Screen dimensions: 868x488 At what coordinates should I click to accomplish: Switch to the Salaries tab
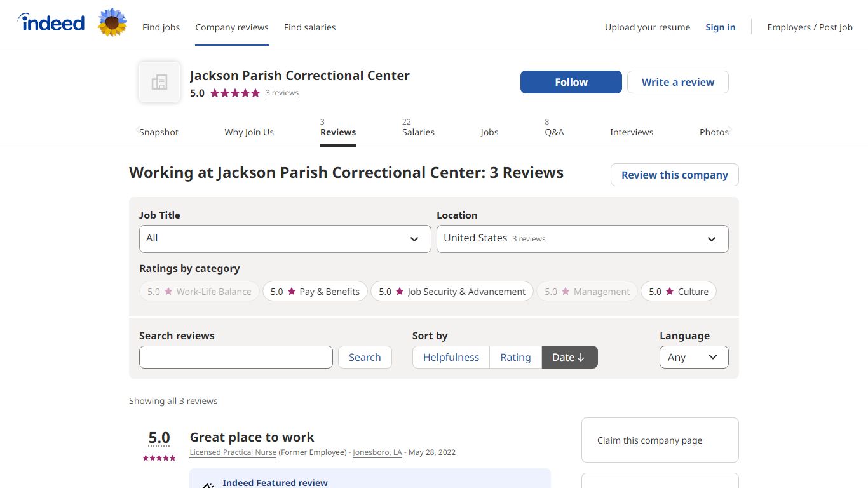pos(418,132)
